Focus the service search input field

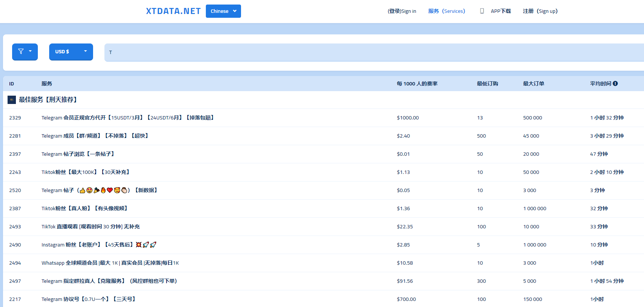point(374,52)
